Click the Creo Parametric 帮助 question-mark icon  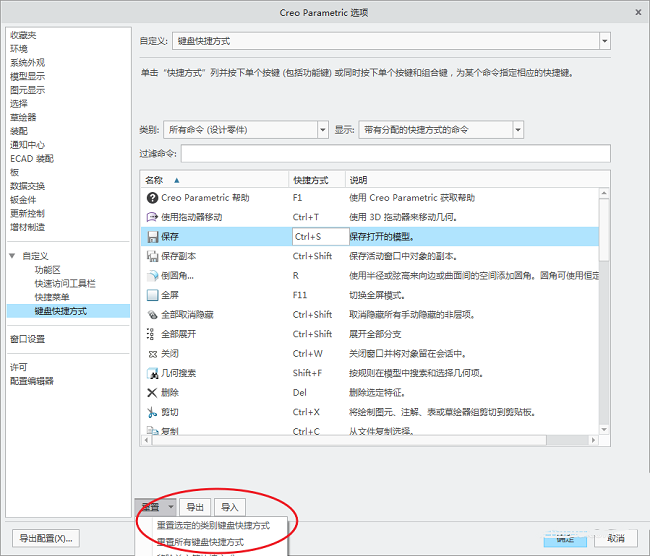coord(152,198)
